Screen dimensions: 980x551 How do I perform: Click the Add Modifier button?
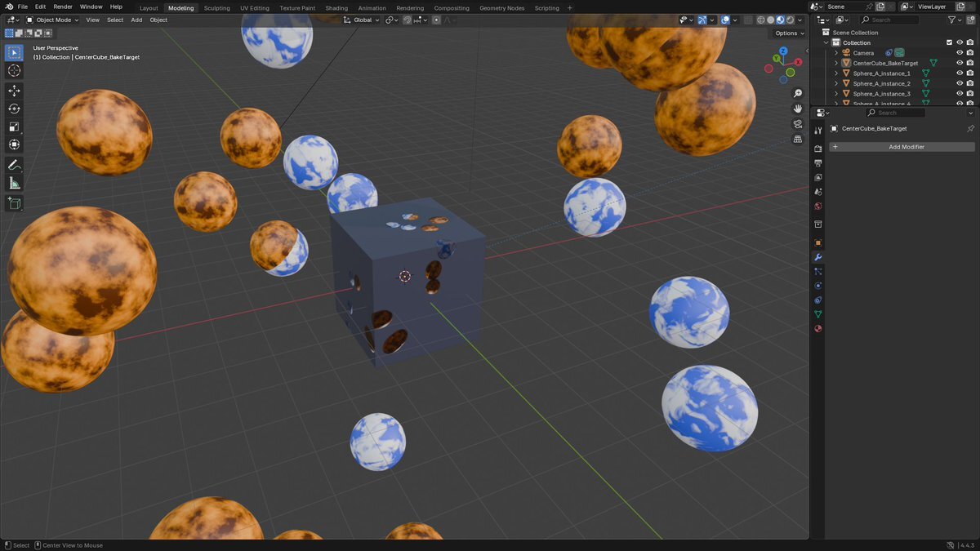pos(902,147)
